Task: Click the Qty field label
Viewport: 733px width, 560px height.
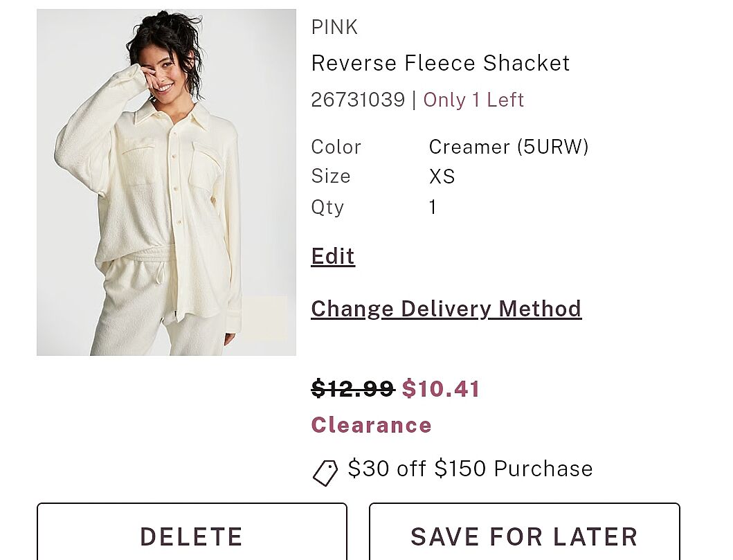Action: click(327, 207)
